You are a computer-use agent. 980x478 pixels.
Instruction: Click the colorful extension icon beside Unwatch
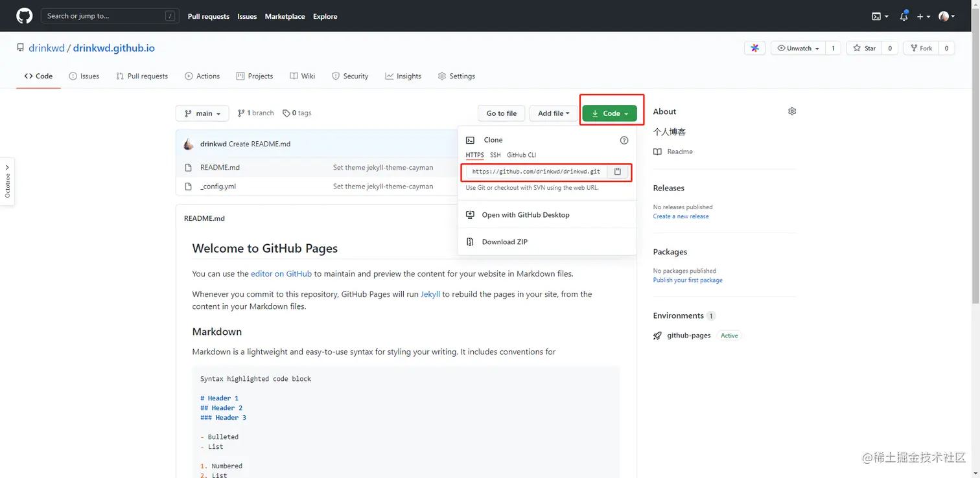pyautogui.click(x=755, y=48)
